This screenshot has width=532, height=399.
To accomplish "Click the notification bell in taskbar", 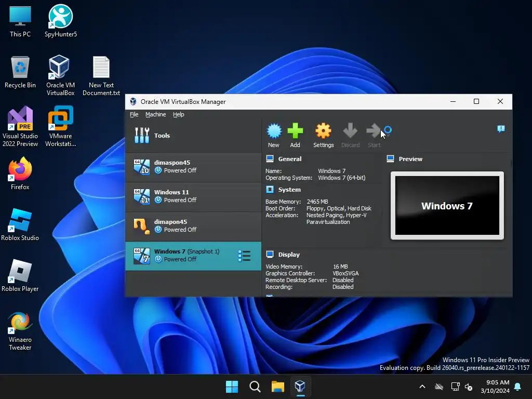I will click(x=517, y=387).
